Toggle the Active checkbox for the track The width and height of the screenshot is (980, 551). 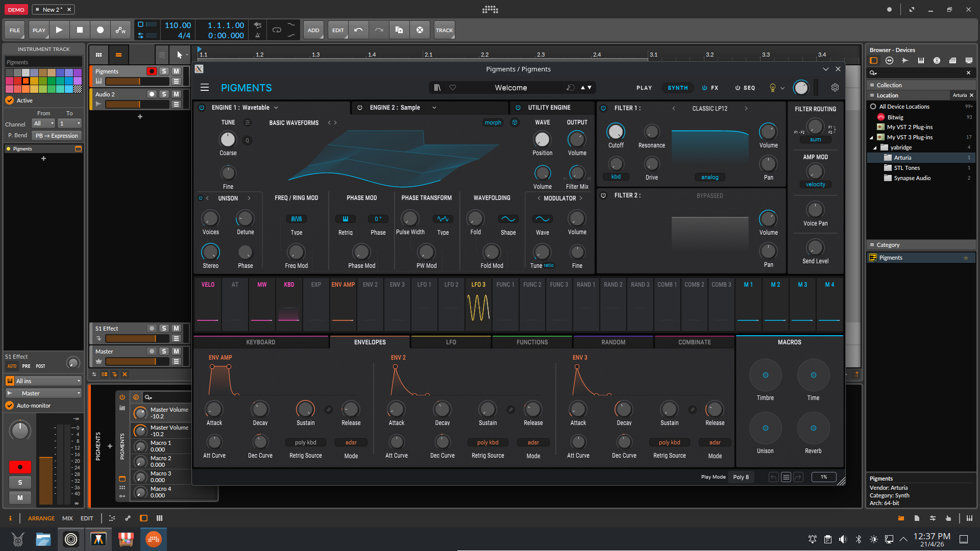[10, 101]
